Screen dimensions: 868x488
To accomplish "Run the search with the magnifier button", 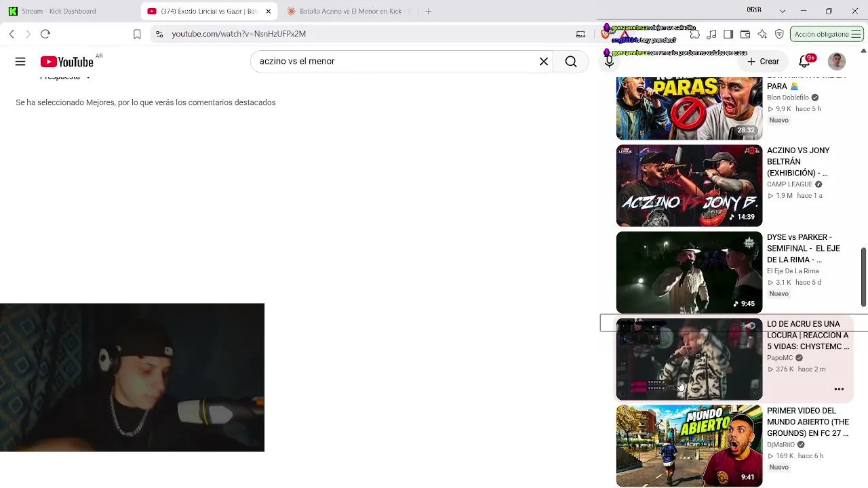I will (x=571, y=62).
